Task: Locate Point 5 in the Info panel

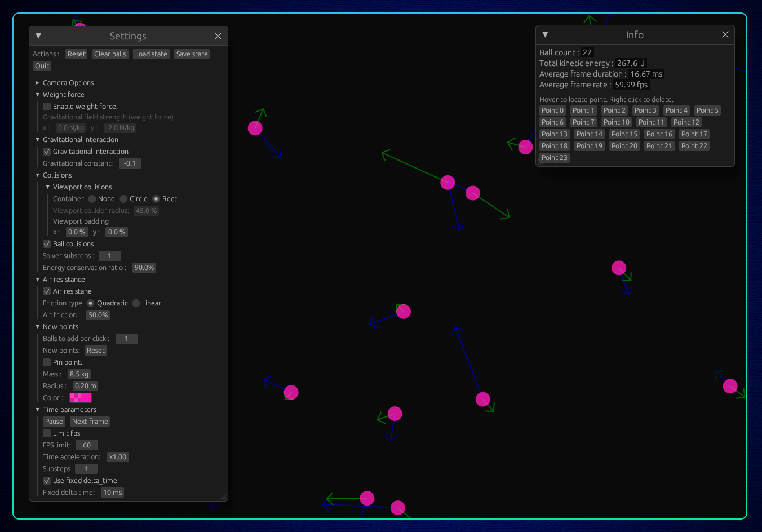Action: [707, 110]
